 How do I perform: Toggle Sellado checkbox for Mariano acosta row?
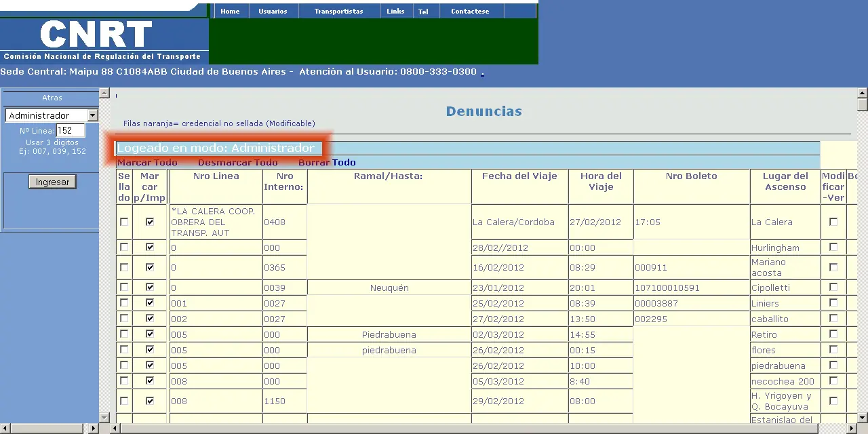pyautogui.click(x=124, y=267)
